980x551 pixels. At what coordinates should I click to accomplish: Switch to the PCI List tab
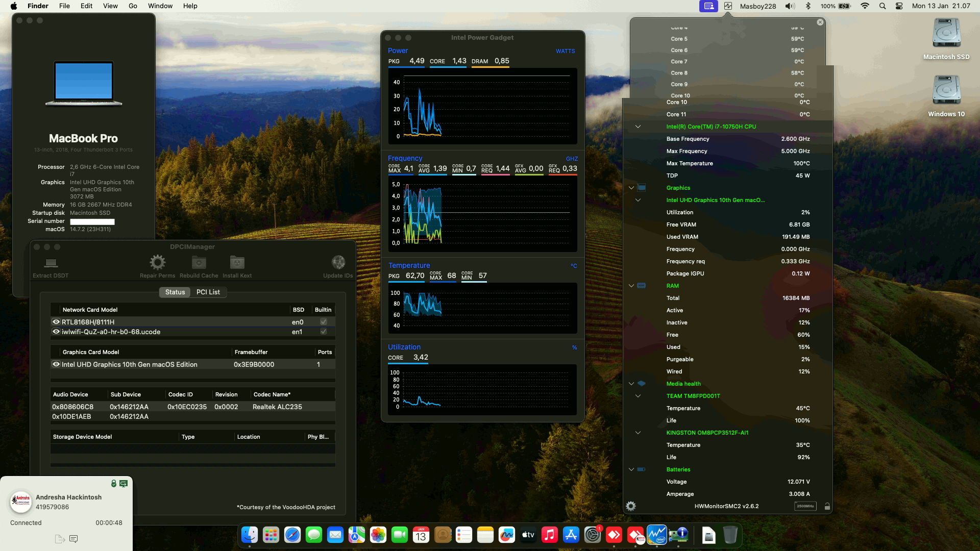click(208, 292)
